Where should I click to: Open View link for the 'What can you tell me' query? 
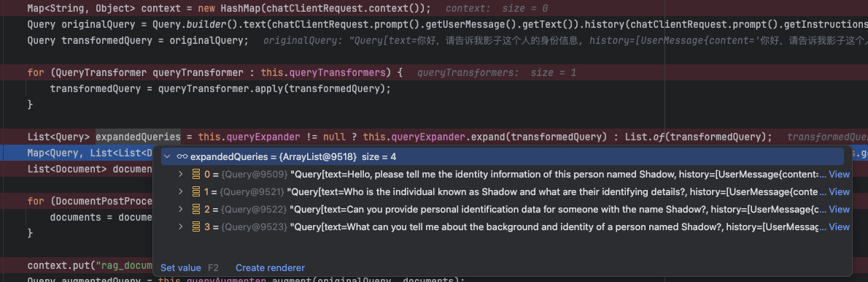coord(839,226)
